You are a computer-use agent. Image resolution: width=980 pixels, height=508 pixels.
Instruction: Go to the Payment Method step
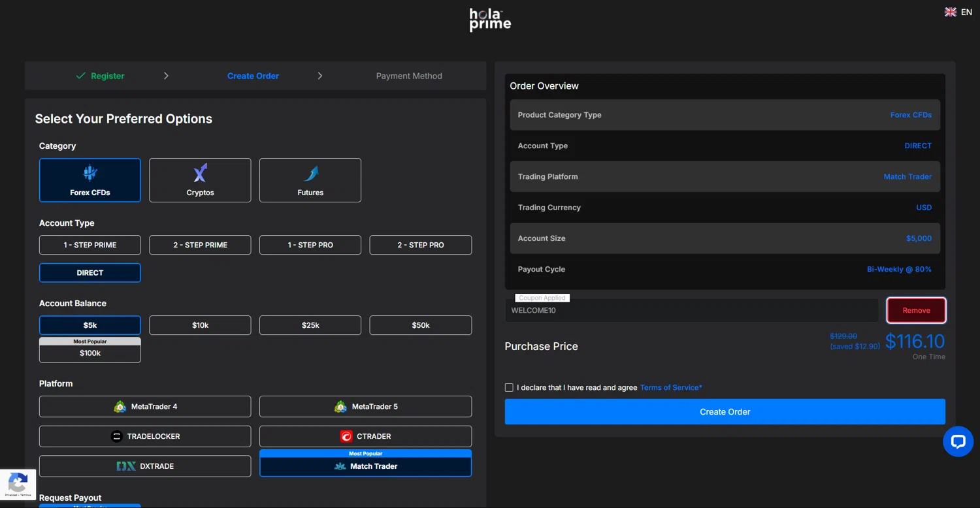tap(409, 76)
